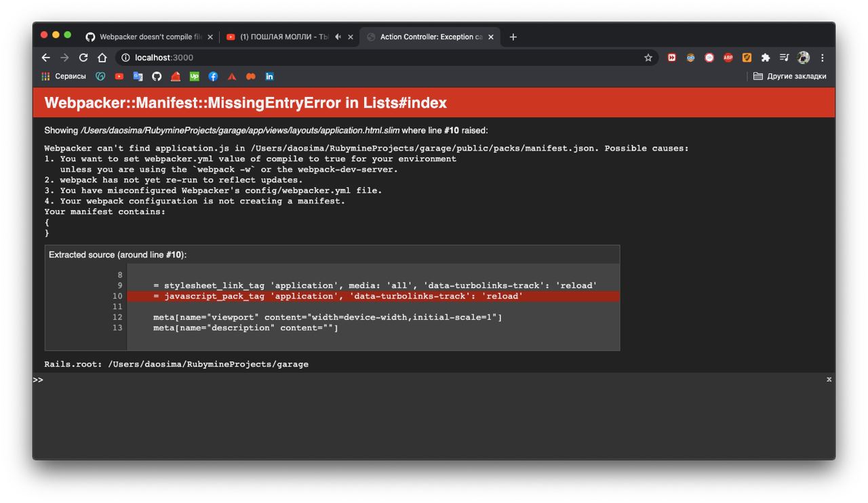Click the forward navigation arrow
The height and width of the screenshot is (503, 868).
[64, 58]
